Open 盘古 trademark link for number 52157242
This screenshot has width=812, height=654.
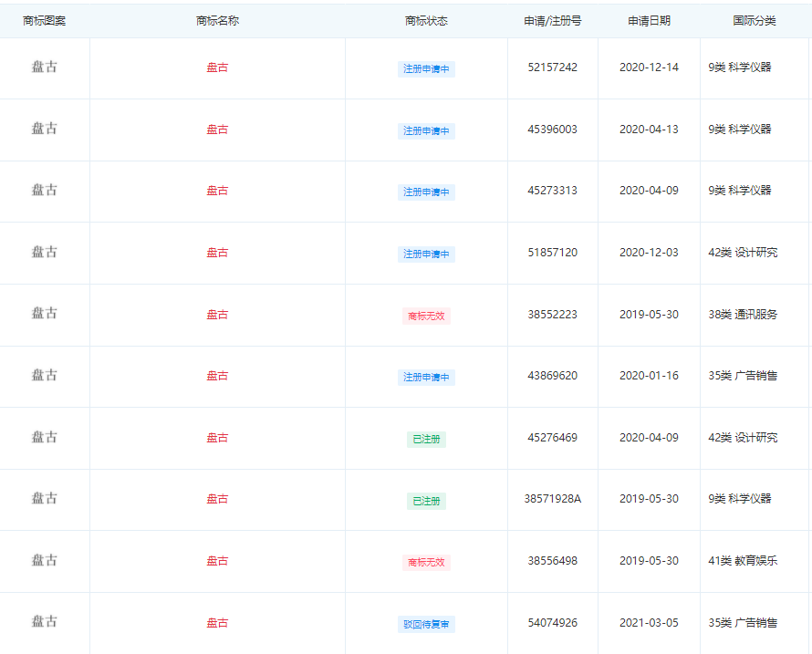(217, 67)
